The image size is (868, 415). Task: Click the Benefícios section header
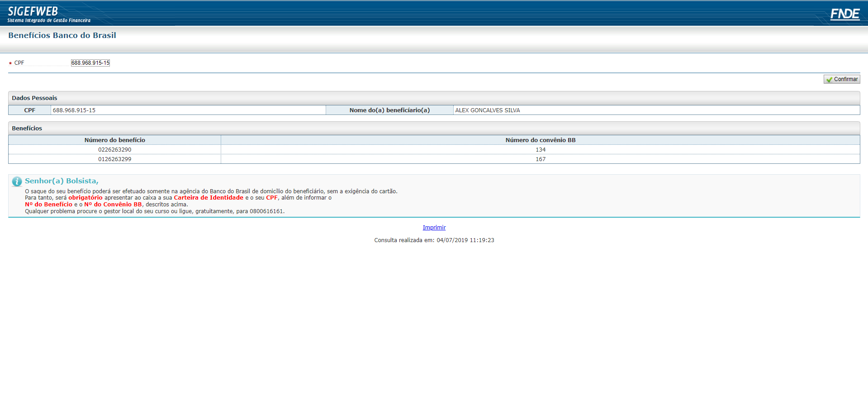pyautogui.click(x=27, y=129)
